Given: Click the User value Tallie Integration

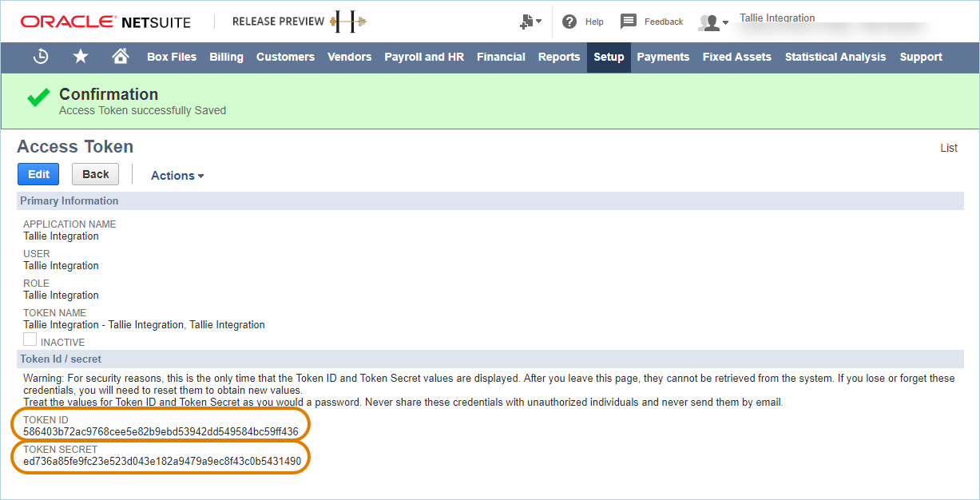Looking at the screenshot, I should [61, 266].
